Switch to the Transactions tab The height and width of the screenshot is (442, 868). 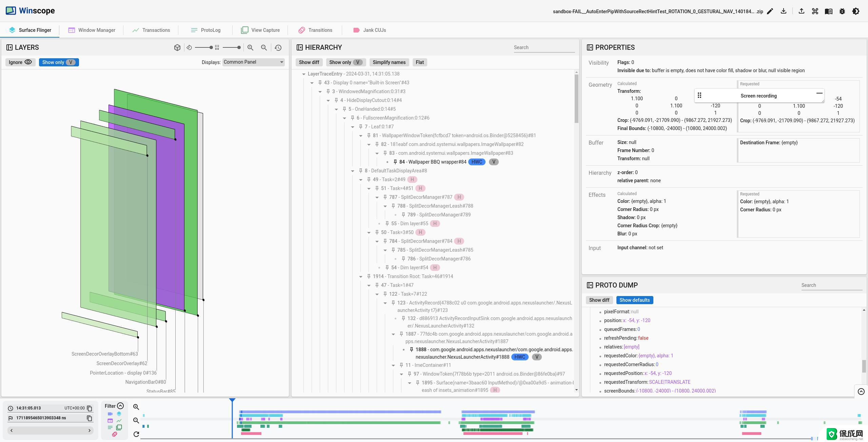pos(151,30)
